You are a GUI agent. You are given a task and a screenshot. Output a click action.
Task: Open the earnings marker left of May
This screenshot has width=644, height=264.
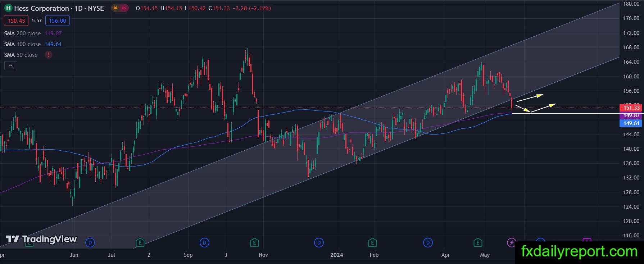478,243
